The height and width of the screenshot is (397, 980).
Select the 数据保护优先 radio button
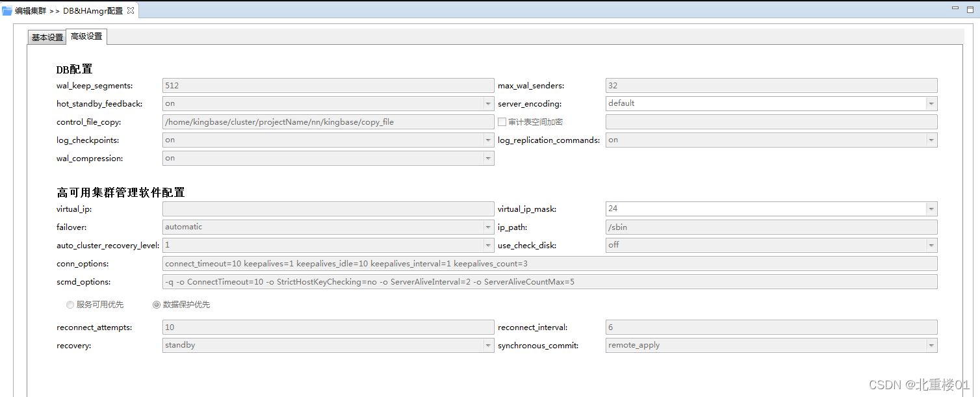tap(156, 304)
